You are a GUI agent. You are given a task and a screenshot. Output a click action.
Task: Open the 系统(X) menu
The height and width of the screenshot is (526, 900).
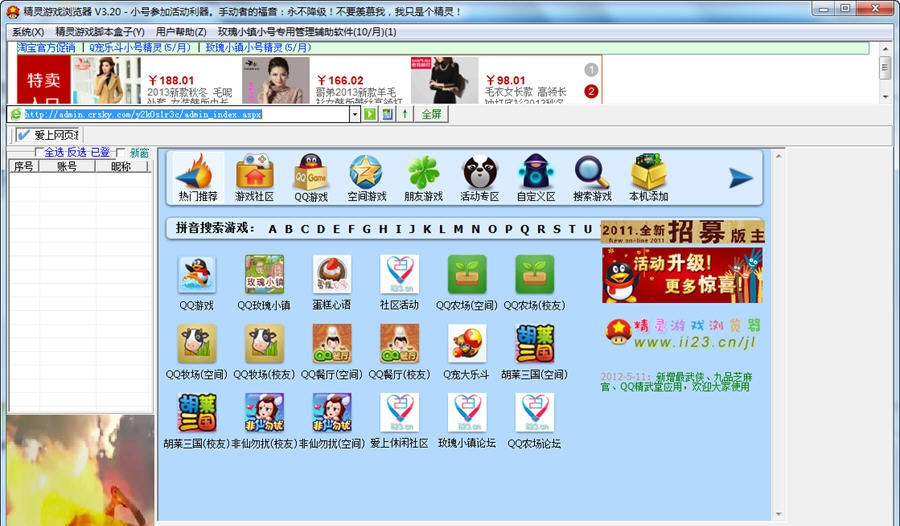coord(28,32)
